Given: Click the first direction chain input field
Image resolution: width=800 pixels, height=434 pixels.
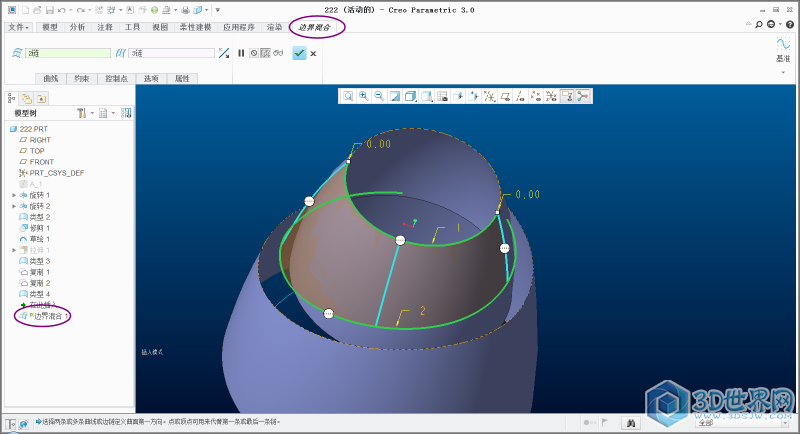Looking at the screenshot, I should click(68, 53).
